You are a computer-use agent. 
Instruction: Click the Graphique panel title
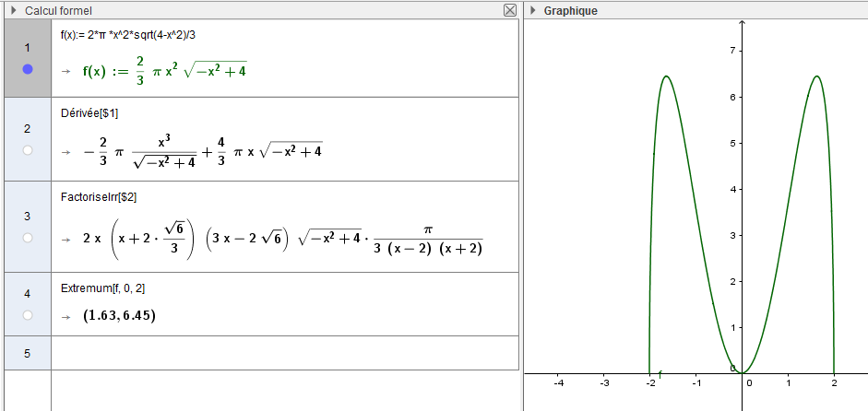pos(570,10)
